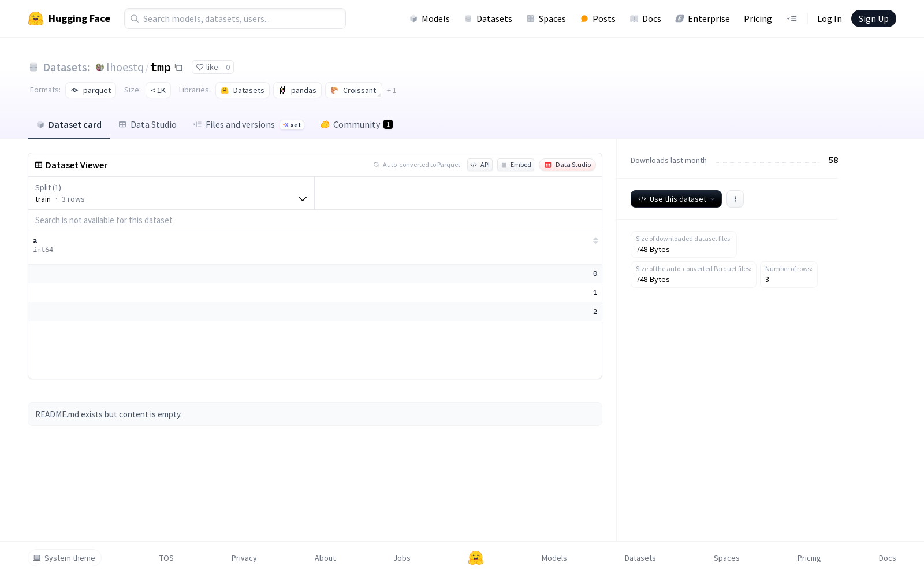924x578 pixels.
Task: Click the Log In link
Action: 829,18
